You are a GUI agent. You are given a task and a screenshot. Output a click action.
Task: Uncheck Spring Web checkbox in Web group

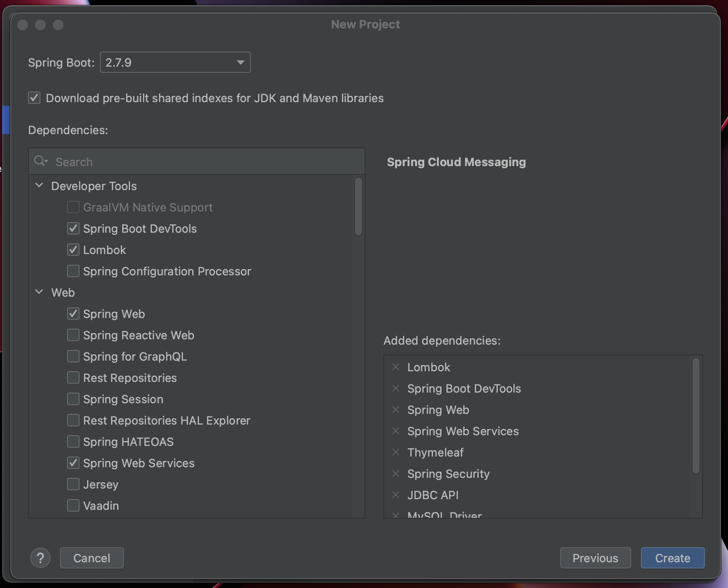point(73,314)
